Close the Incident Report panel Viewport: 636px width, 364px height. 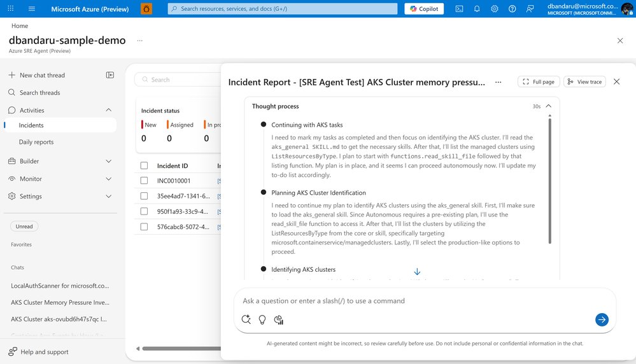pyautogui.click(x=616, y=81)
